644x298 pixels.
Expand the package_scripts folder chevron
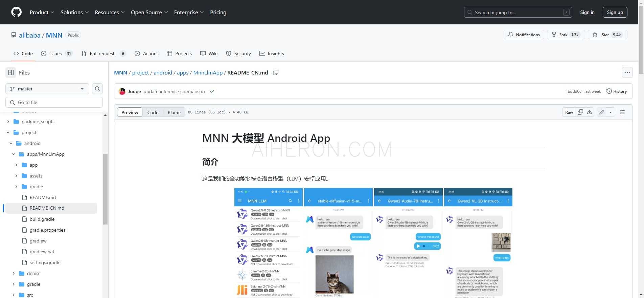[8, 122]
